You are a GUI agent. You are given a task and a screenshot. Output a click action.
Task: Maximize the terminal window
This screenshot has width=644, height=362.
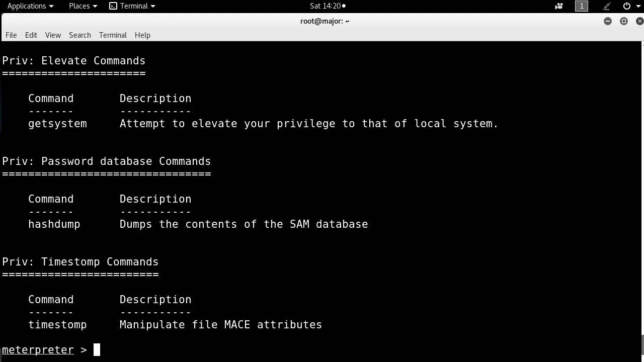(624, 21)
